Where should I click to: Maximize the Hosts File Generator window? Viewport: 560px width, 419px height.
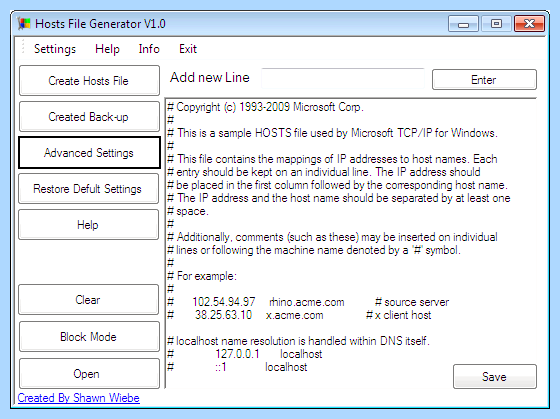pyautogui.click(x=496, y=24)
